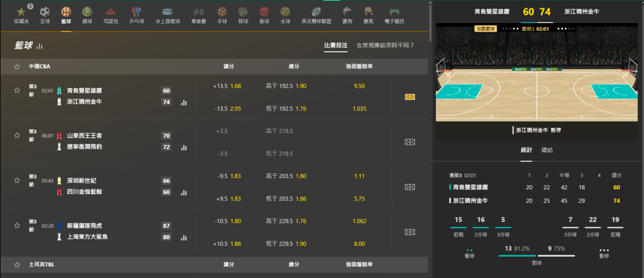644x278 pixels.
Task: Favorite the 中國CBA league with star
Action: click(x=17, y=67)
